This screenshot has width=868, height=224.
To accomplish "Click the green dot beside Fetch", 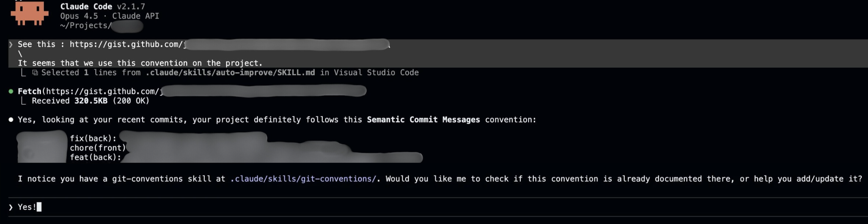I will [x=11, y=91].
